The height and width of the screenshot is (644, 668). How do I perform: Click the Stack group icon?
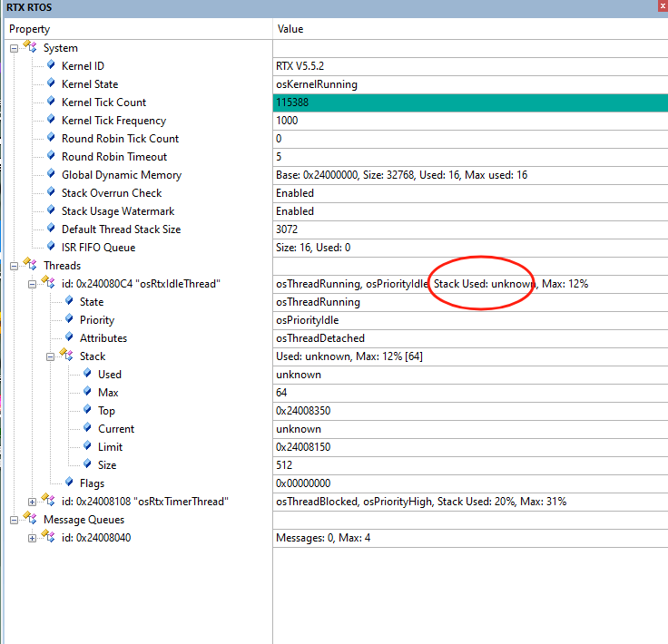coord(66,355)
